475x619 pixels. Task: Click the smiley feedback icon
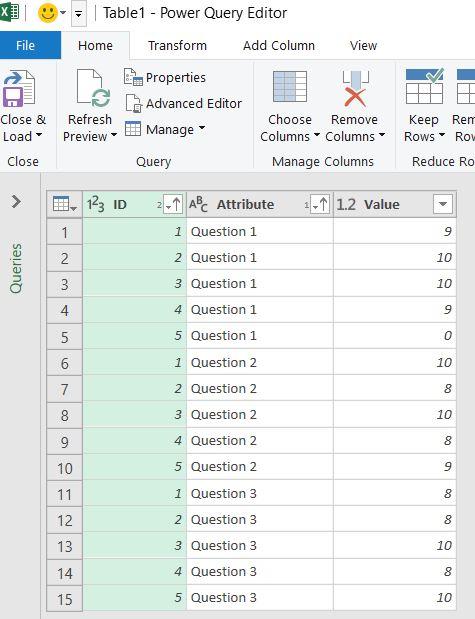pyautogui.click(x=47, y=13)
